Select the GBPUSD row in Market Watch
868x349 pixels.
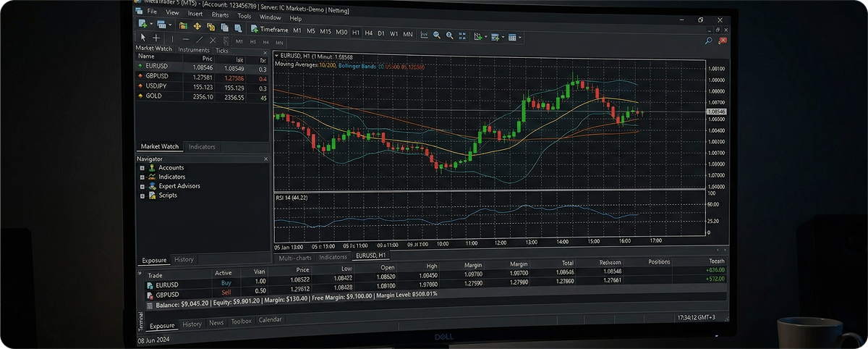point(202,76)
